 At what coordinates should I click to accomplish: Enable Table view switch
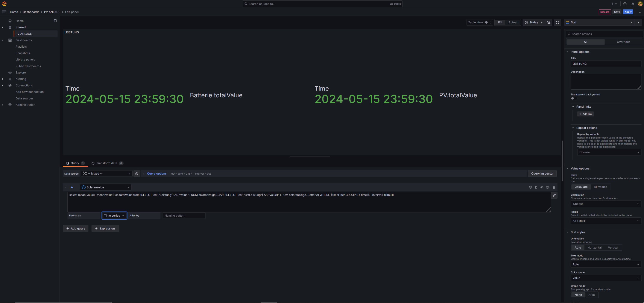tap(487, 23)
